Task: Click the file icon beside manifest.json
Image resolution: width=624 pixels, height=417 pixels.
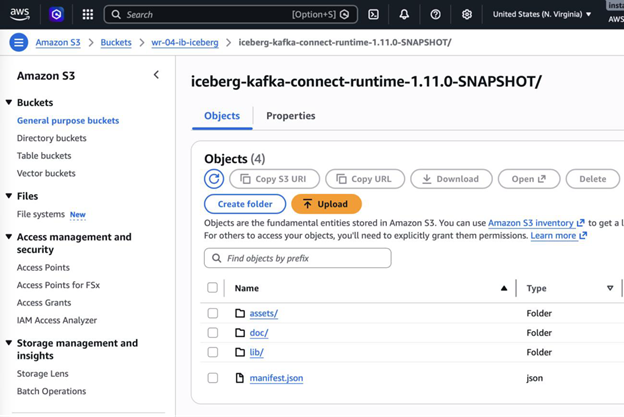Action: tap(240, 378)
